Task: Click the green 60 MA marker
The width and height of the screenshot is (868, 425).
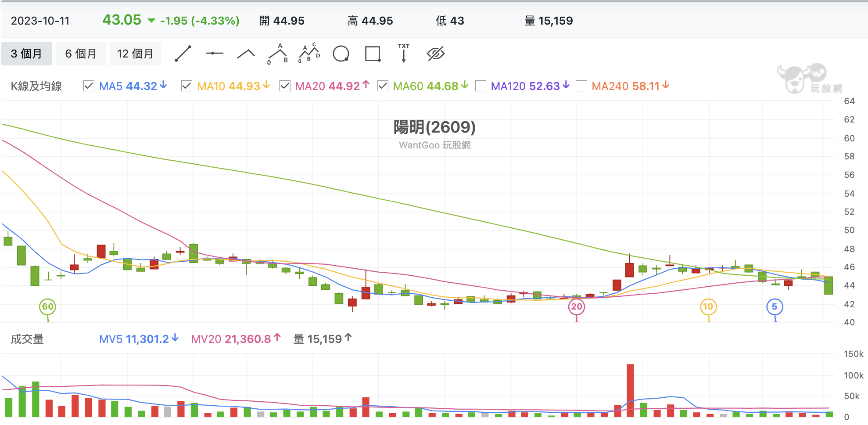Action: [48, 307]
